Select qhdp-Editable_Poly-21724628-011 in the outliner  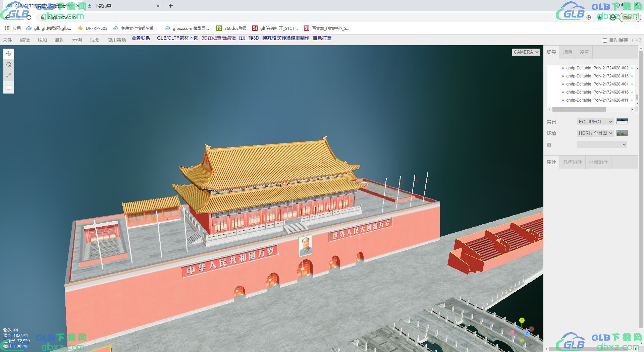click(x=591, y=100)
